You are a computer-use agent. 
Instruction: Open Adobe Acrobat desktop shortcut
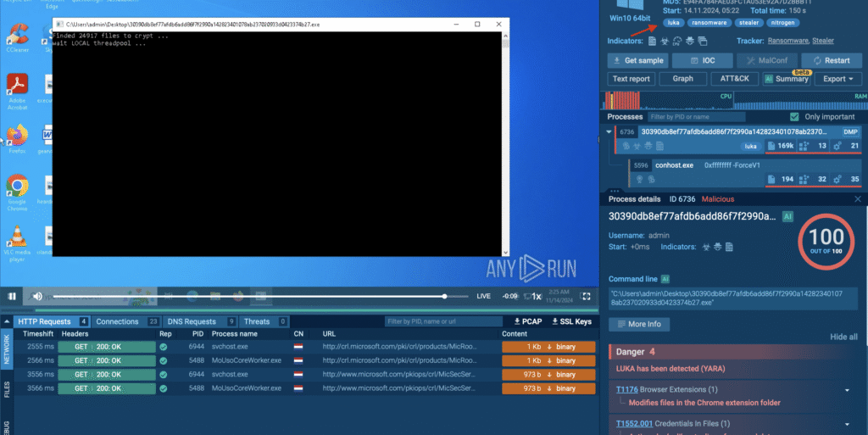17,92
